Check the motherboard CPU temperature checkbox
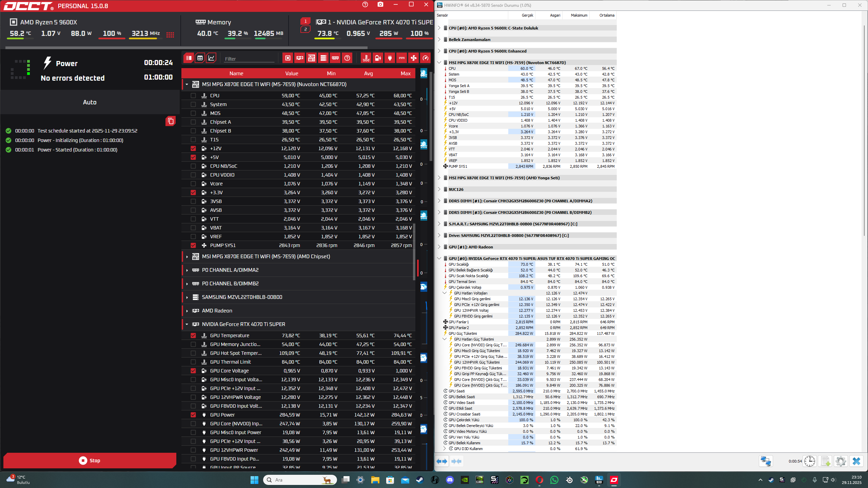 coord(193,96)
